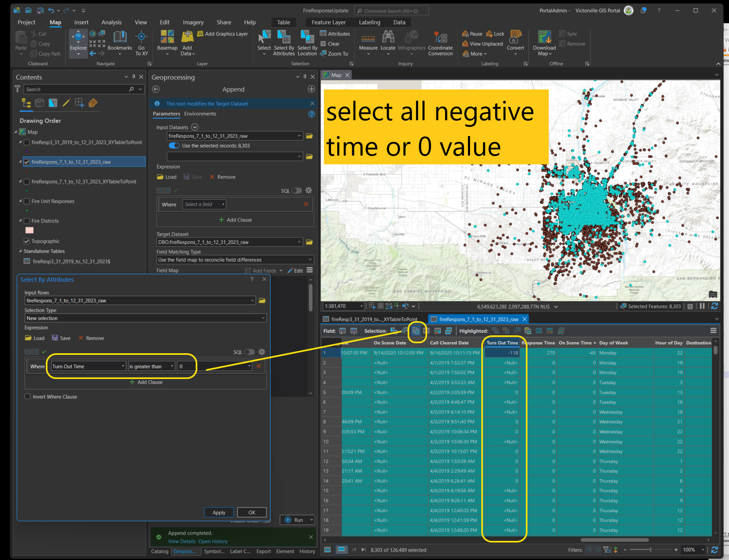Switch to the Environments tab
The width and height of the screenshot is (729, 560).
pyautogui.click(x=200, y=114)
